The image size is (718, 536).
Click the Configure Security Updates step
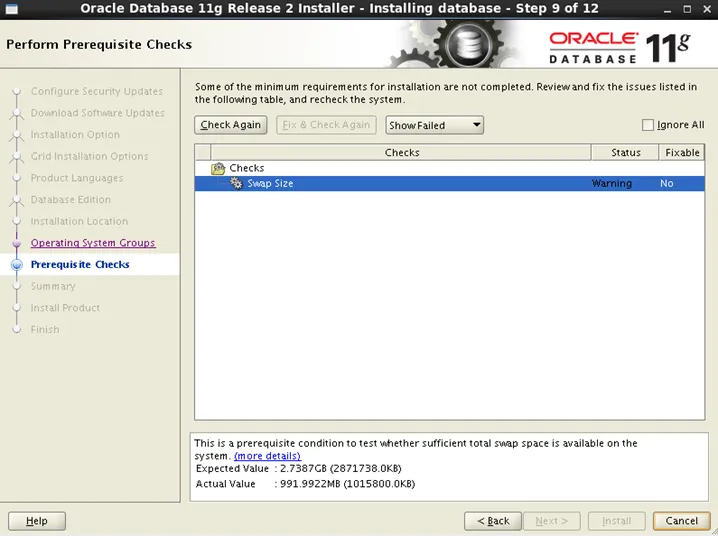click(x=97, y=92)
